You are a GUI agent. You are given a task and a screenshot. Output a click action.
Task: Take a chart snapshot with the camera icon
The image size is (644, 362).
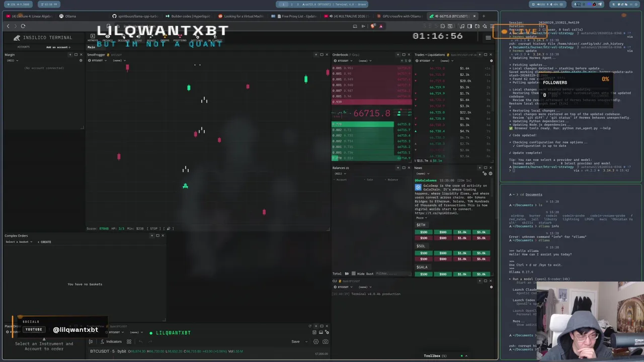point(325,341)
